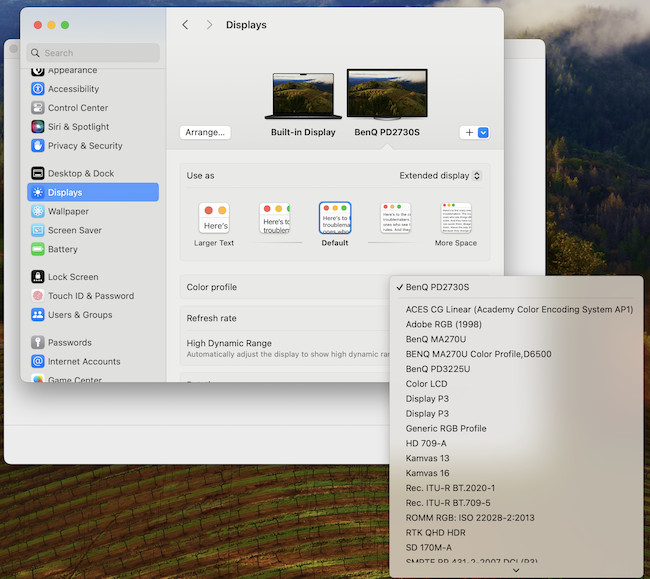Click the magnifier icon in search field

click(35, 53)
